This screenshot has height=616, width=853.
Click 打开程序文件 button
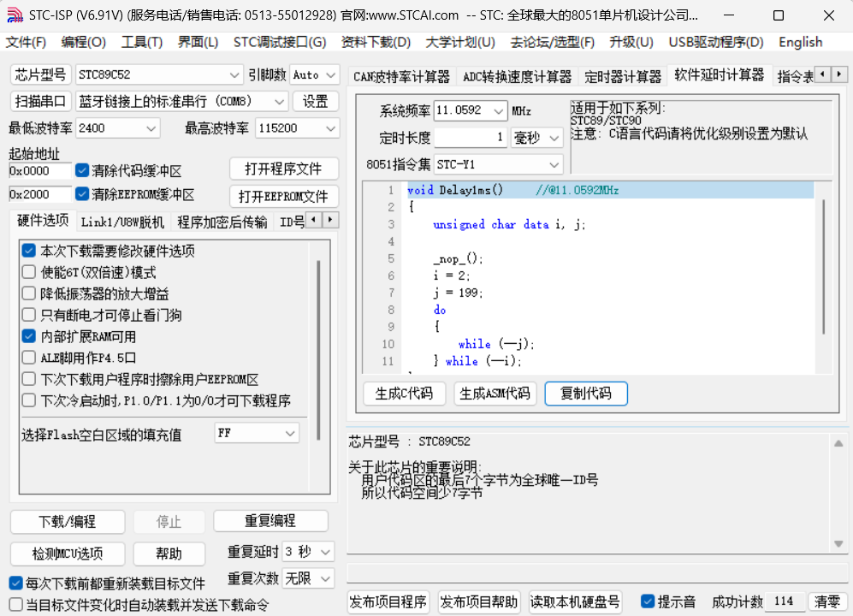pos(283,169)
